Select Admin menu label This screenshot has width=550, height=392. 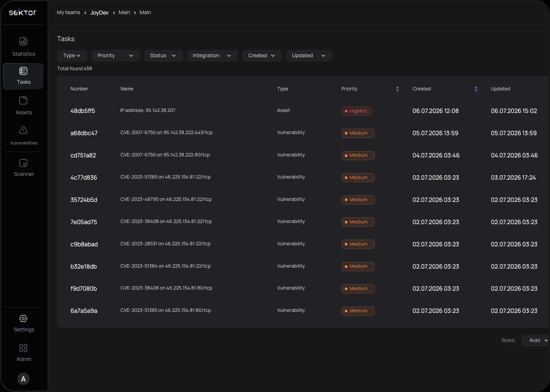(x=24, y=359)
